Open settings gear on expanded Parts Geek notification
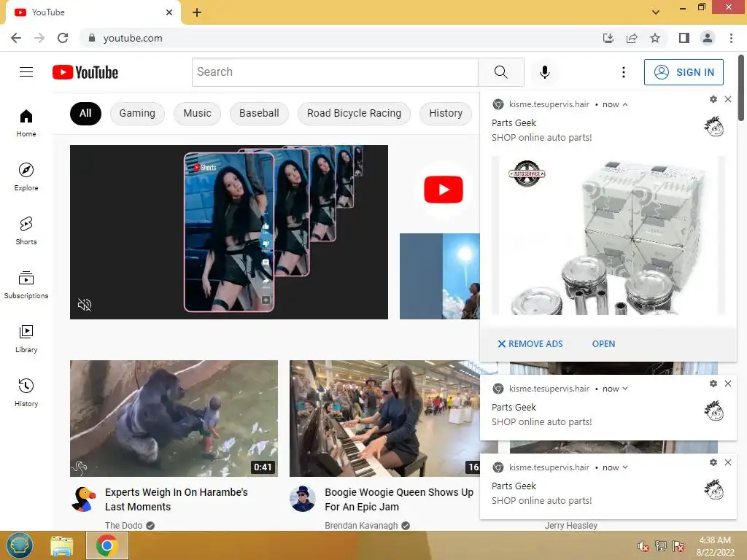Screen dimensions: 747x560 (x=713, y=99)
